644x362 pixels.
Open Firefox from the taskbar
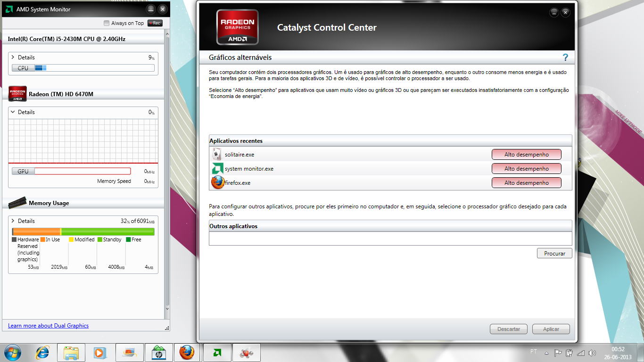[187, 352]
